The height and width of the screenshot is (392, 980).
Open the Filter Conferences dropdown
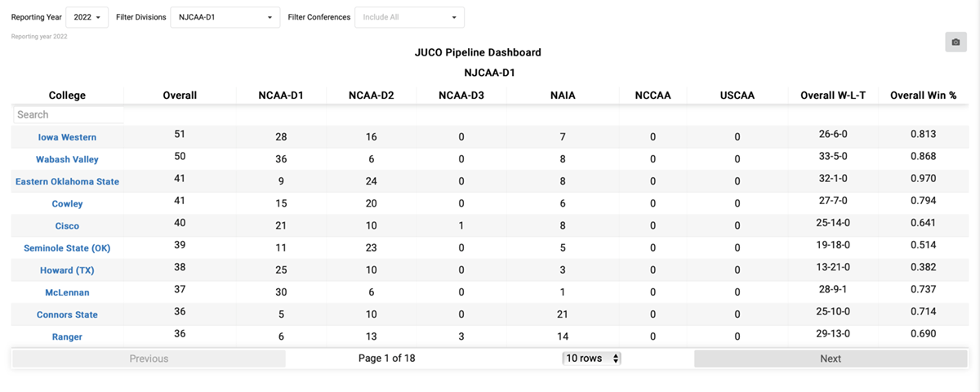[409, 17]
